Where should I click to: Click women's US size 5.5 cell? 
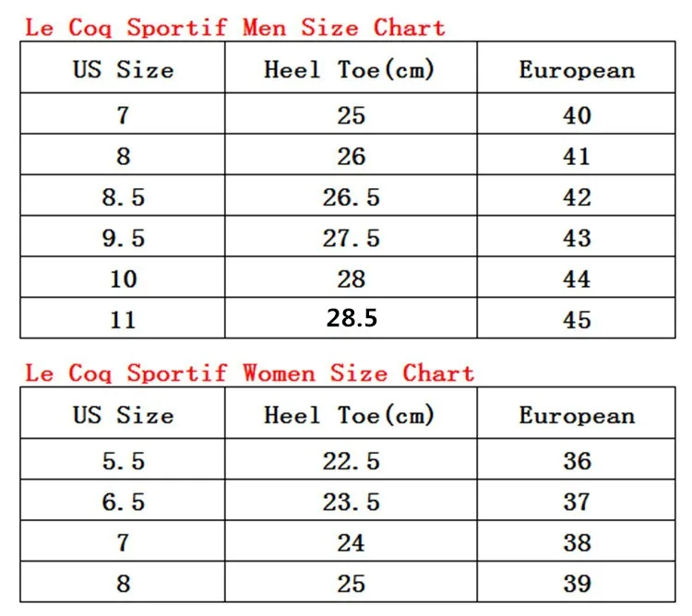click(x=123, y=459)
